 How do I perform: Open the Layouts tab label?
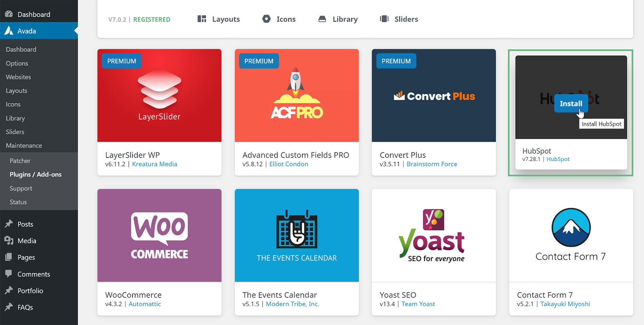[x=226, y=19]
